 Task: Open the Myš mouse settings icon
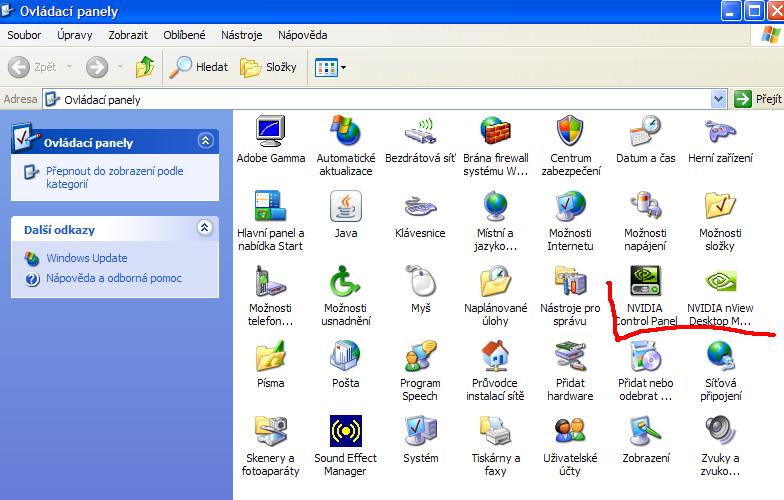(x=420, y=281)
